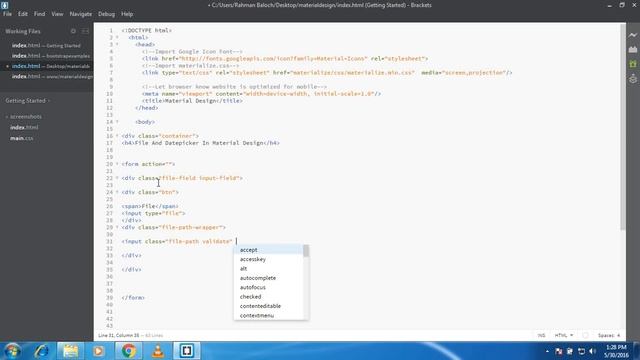The height and width of the screenshot is (360, 640).
Task: Click the 'Working Files' header label
Action: (x=23, y=31)
